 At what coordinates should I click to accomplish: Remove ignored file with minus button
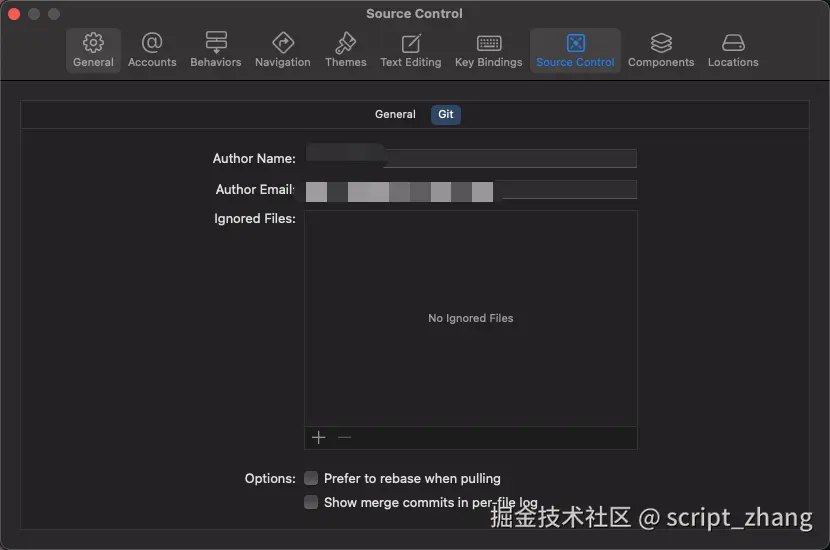point(345,437)
